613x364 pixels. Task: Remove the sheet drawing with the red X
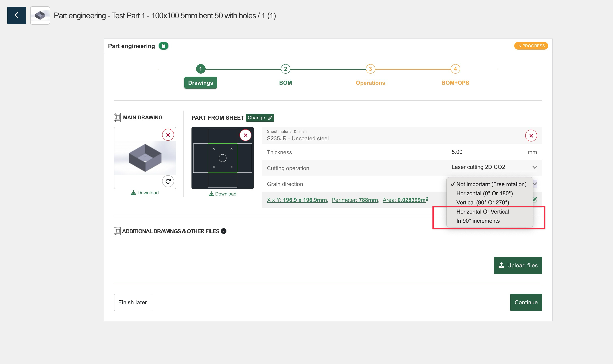pyautogui.click(x=245, y=135)
